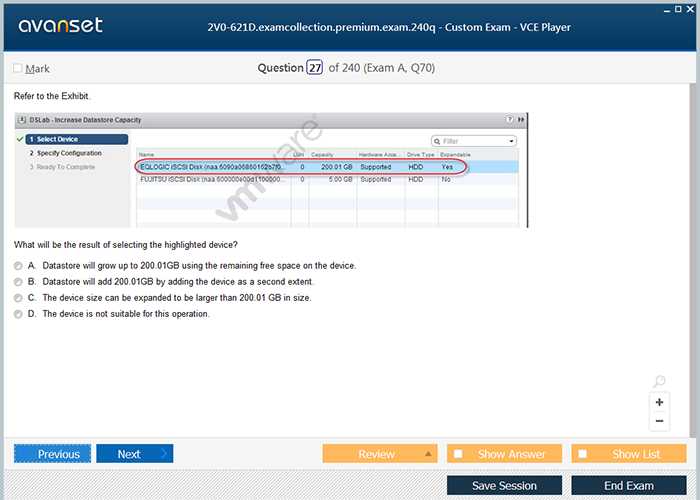Zoom in with the plus icon
The width and height of the screenshot is (700, 500).
coord(659,402)
